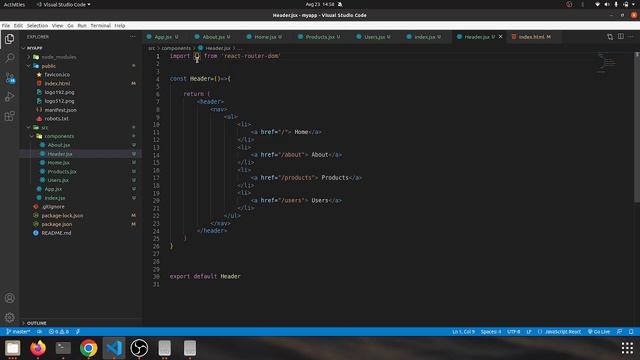This screenshot has height=360, width=640.
Task: Switch to the Products.jsx tab
Action: [322, 37]
